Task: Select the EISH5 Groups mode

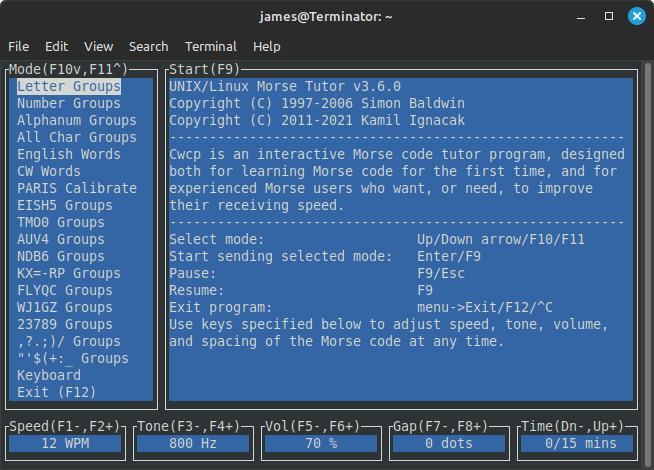Action: tap(65, 206)
